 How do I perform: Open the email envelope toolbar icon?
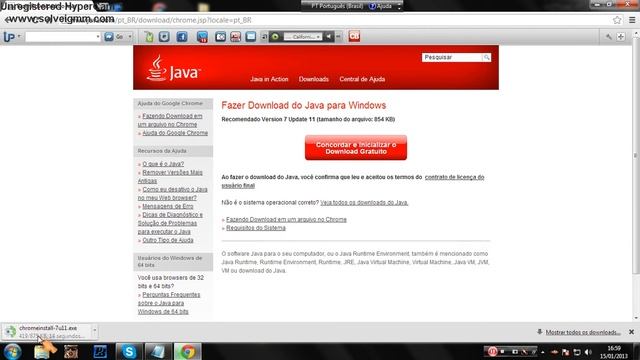tap(251, 37)
